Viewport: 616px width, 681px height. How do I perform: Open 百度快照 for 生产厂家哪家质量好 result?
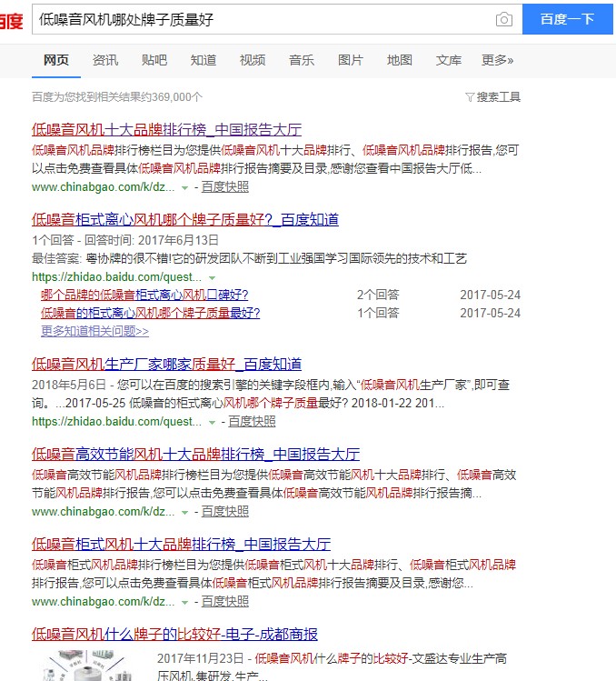pos(252,421)
